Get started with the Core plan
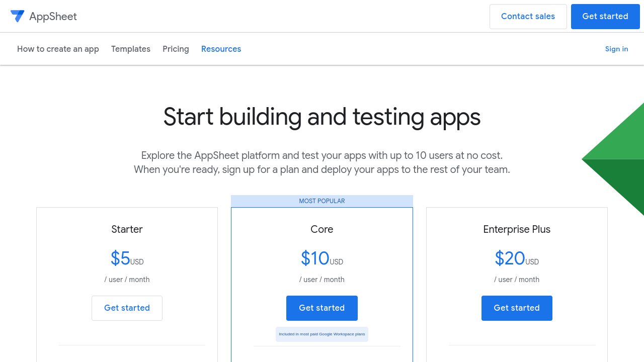The height and width of the screenshot is (362, 644). (322, 308)
